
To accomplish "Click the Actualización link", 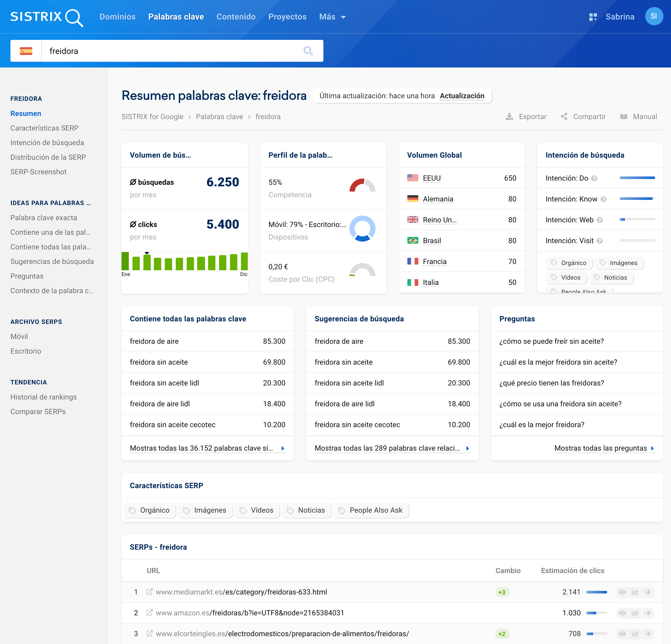I will click(462, 96).
